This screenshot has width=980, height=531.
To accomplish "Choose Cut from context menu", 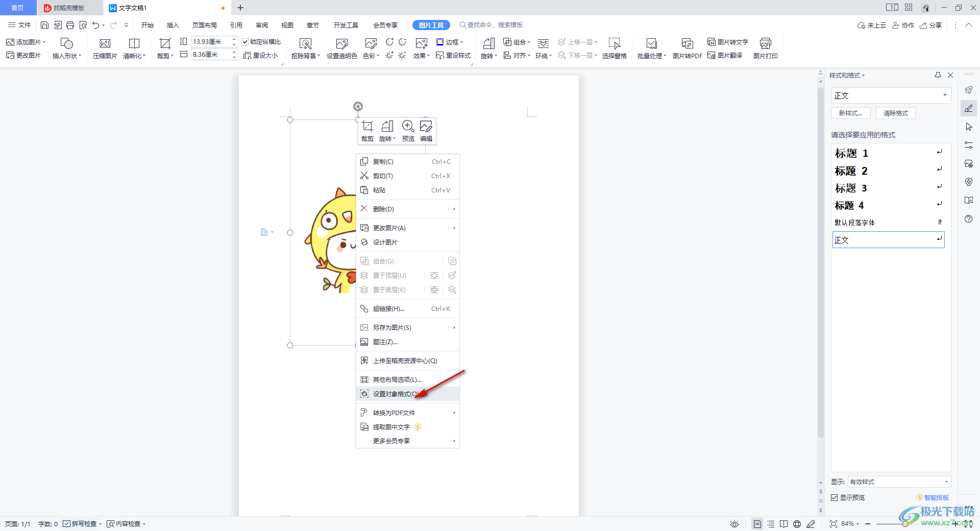I will 407,176.
